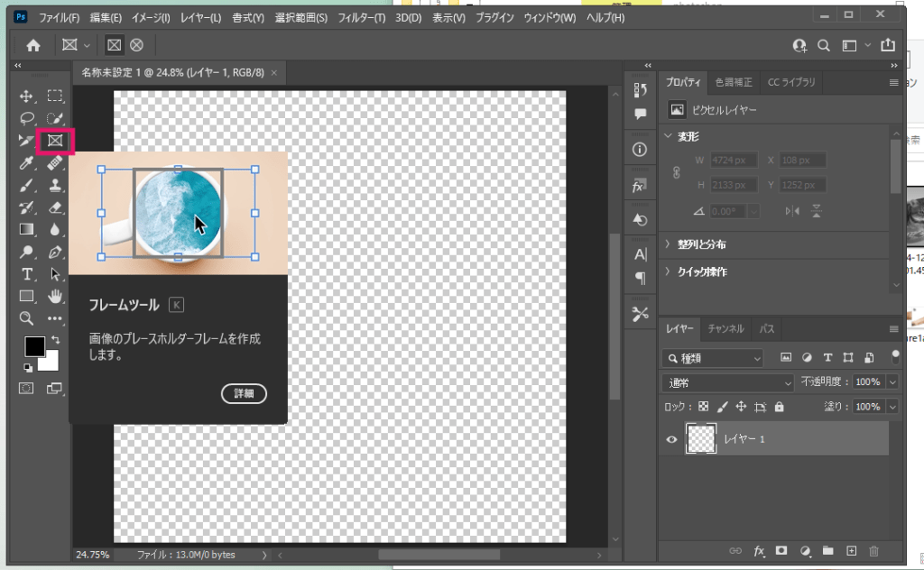Click the delete layer trash icon
This screenshot has height=570, width=924.
873,550
